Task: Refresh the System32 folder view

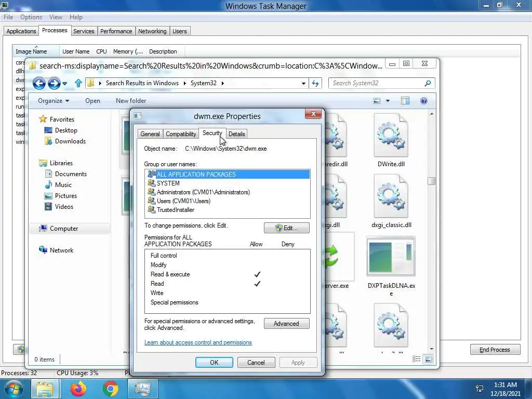Action: coord(315,84)
